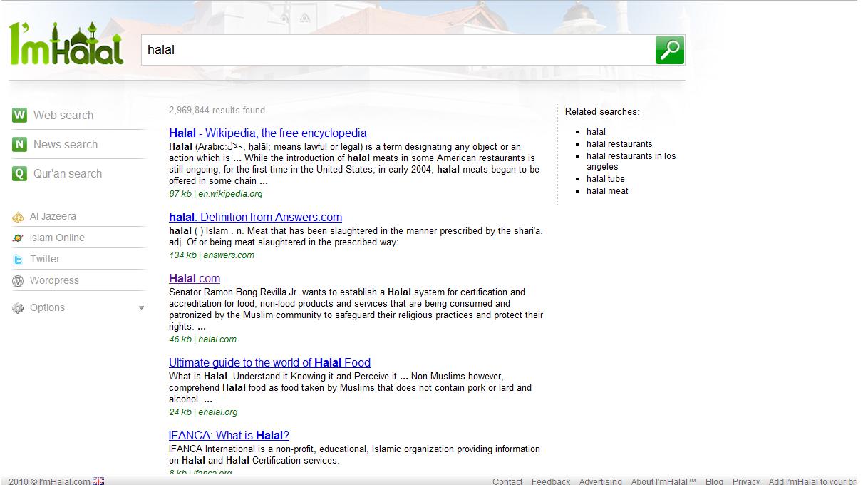Open halal: Definition from Answers.com result
The width and height of the screenshot is (868, 485).
(255, 217)
